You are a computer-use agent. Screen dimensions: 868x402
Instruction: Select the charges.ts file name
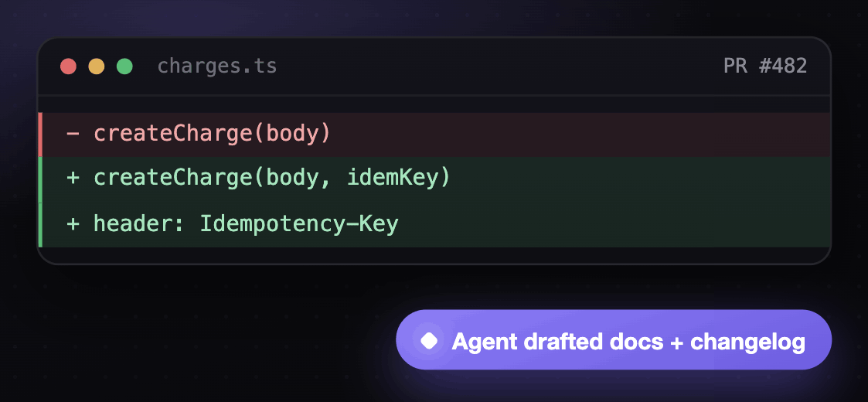pyautogui.click(x=217, y=66)
